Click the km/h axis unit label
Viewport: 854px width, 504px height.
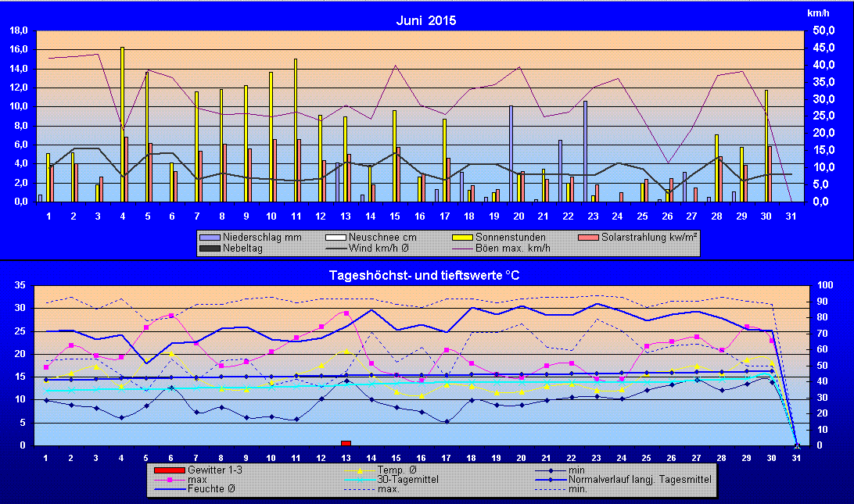(x=818, y=13)
